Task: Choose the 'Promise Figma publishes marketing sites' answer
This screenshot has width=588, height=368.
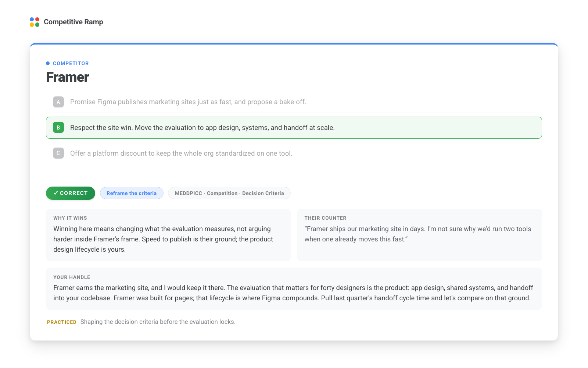Action: click(x=294, y=102)
